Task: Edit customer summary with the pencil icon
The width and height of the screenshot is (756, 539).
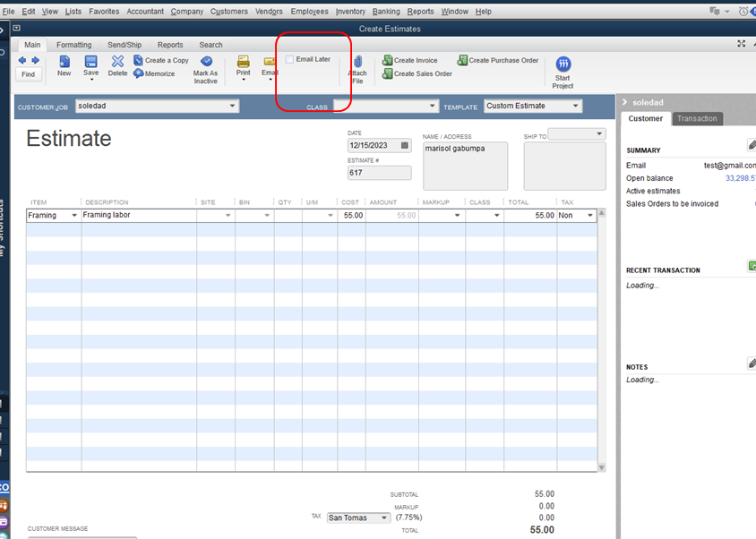Action: 752,145
